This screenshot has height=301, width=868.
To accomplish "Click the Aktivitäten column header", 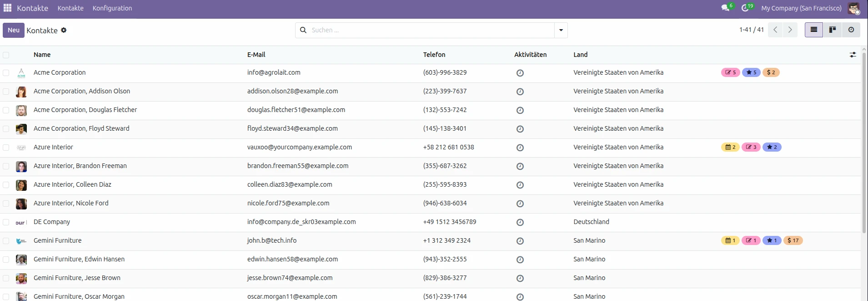I will 531,55.
